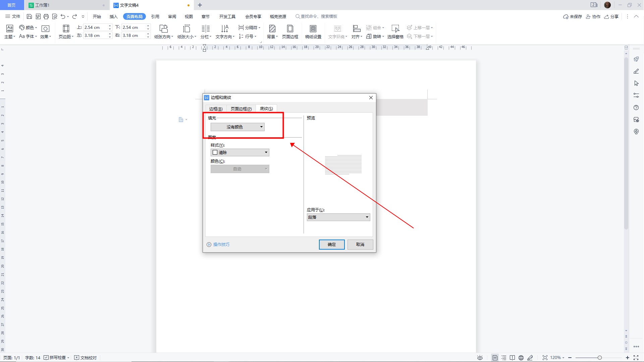Screen dimensions: 644x362
Task: Click the zoom slider handle
Action: (x=600, y=358)
